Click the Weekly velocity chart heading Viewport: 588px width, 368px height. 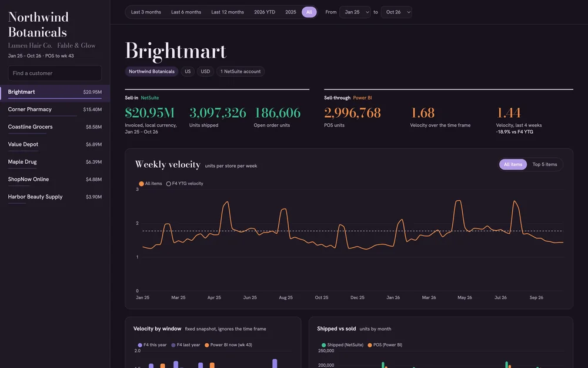coord(168,164)
